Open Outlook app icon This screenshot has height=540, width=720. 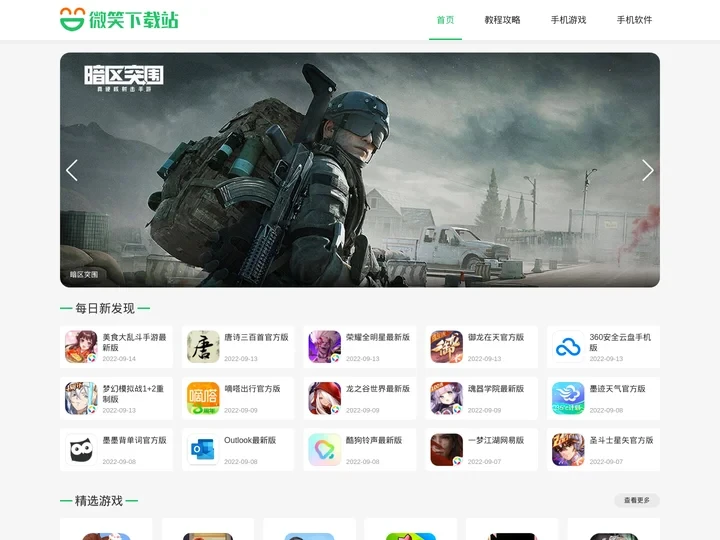point(203,450)
